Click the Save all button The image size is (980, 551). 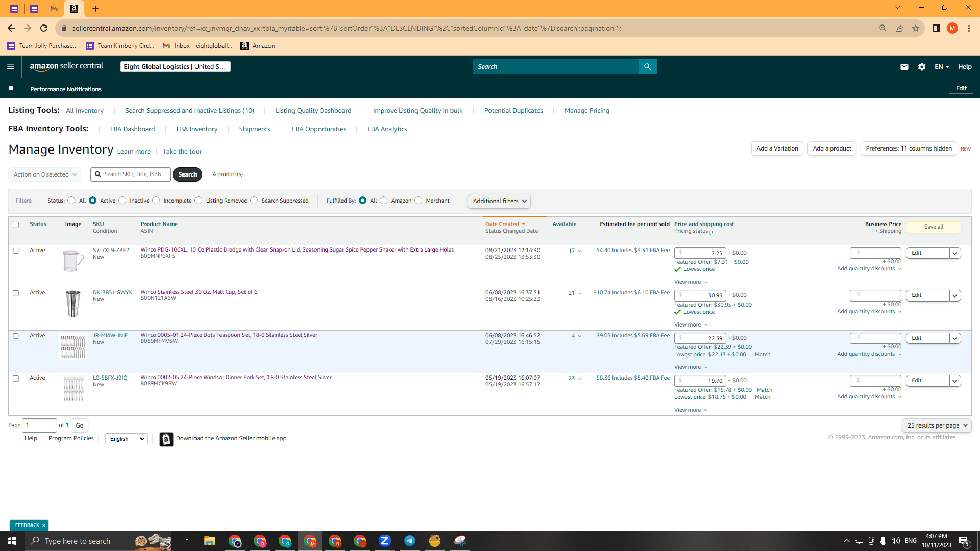point(934,227)
